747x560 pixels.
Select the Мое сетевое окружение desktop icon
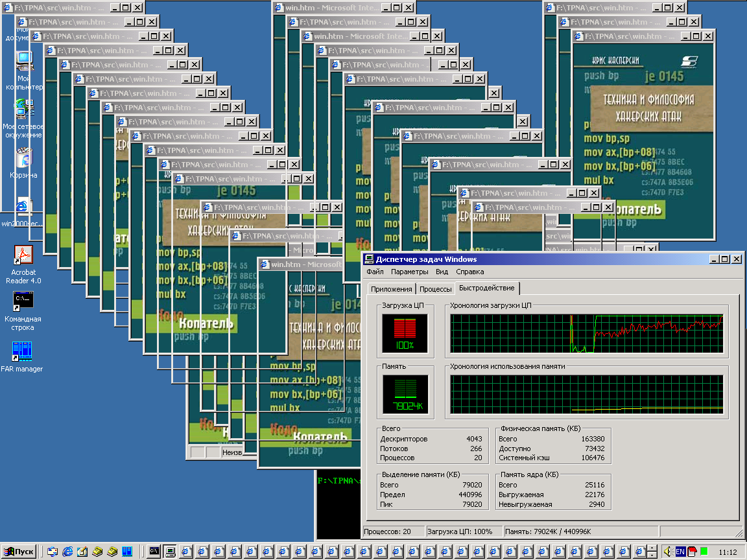pos(23,118)
